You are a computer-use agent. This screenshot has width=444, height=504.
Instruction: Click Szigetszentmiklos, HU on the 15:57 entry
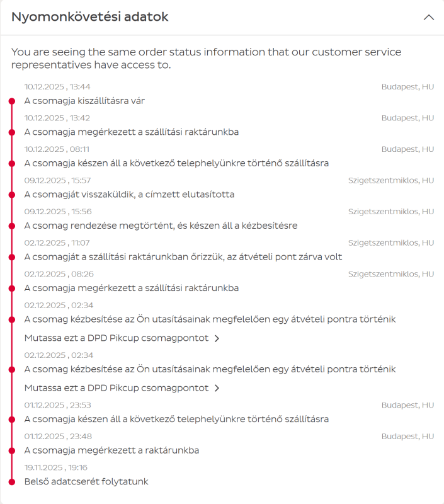[391, 180]
